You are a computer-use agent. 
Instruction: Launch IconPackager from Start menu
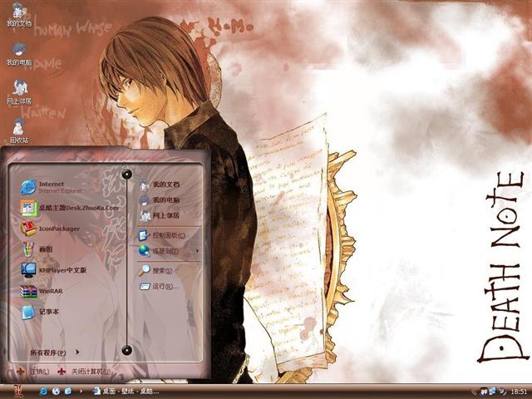coord(50,229)
